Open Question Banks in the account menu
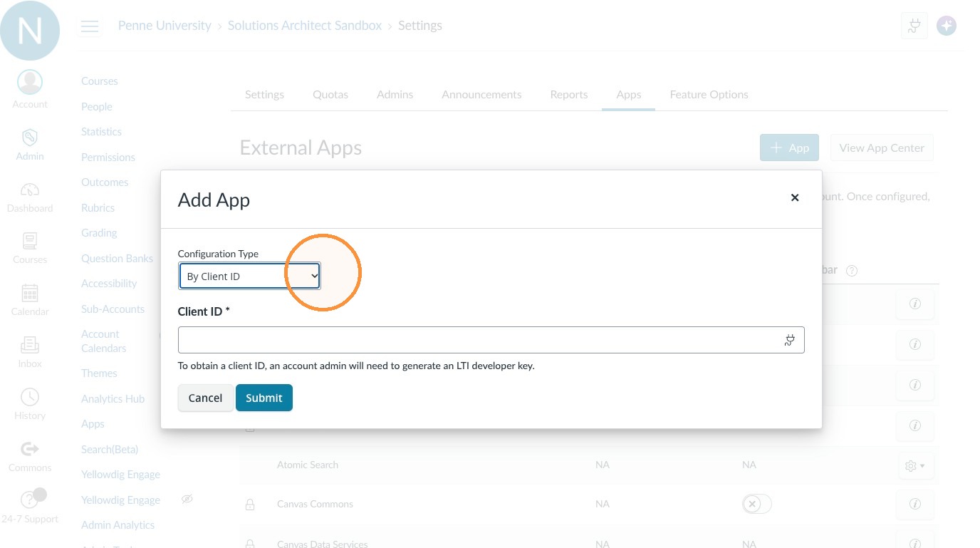The height and width of the screenshot is (548, 980). click(x=117, y=258)
